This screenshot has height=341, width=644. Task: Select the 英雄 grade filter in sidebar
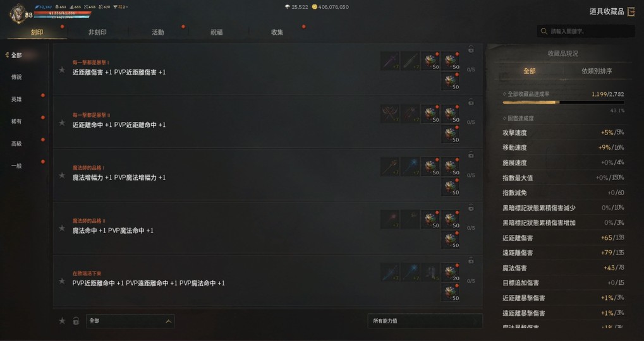16,99
